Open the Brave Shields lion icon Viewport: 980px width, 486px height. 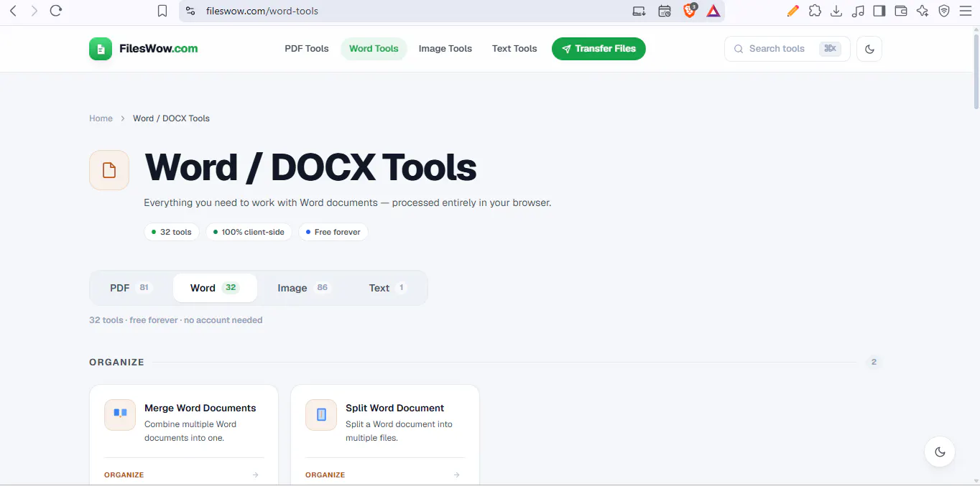(690, 11)
